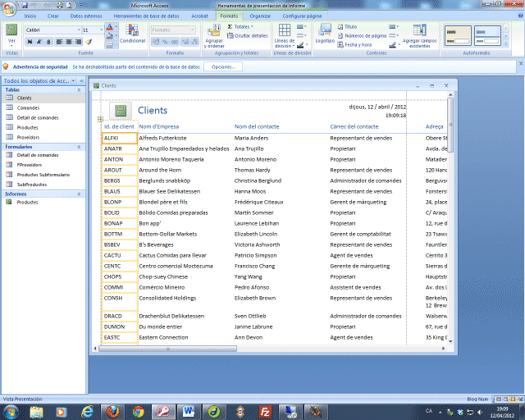Collapse the Informes group
Screen dimensions: 525x420
[x=79, y=194]
